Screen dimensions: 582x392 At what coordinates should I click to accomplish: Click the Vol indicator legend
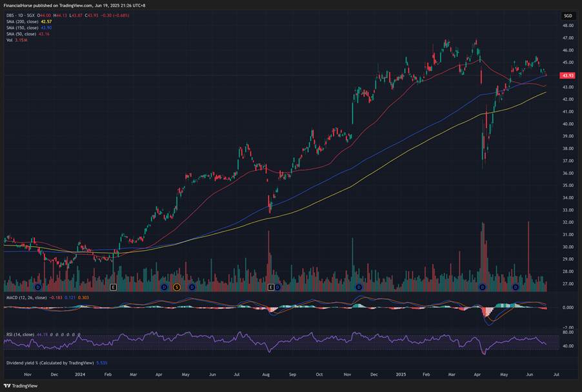coord(17,40)
